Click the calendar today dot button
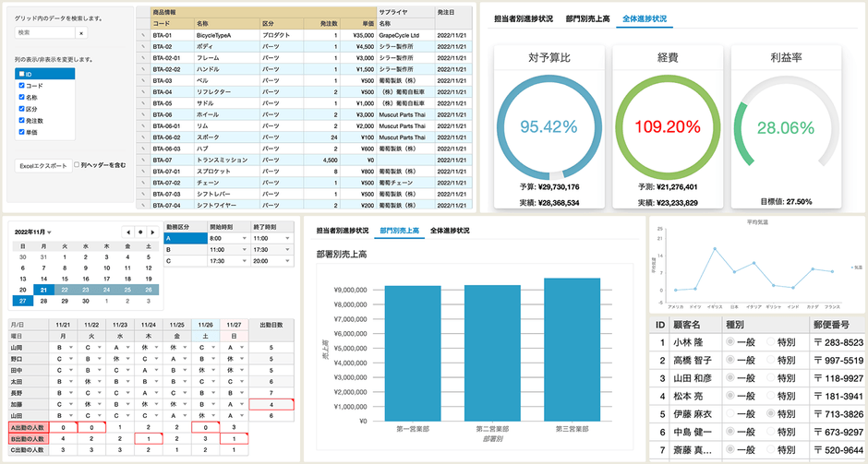 [139, 232]
